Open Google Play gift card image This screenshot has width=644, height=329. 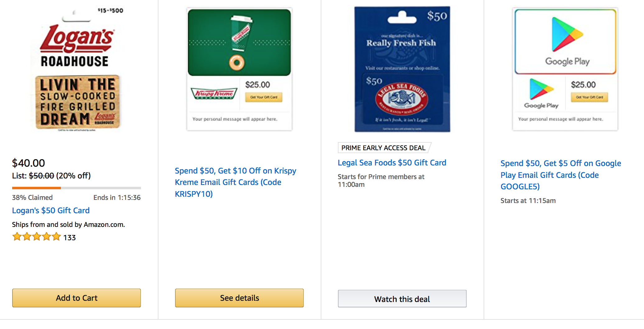coord(565,69)
